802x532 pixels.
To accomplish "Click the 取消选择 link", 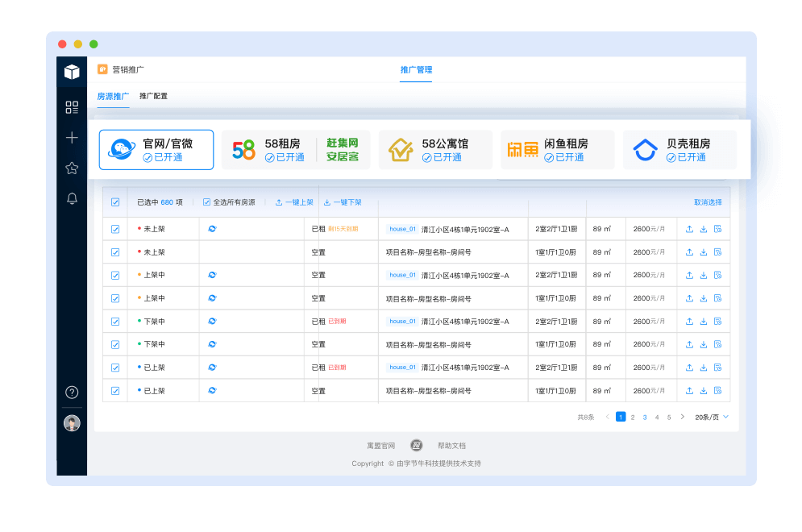I will point(708,202).
